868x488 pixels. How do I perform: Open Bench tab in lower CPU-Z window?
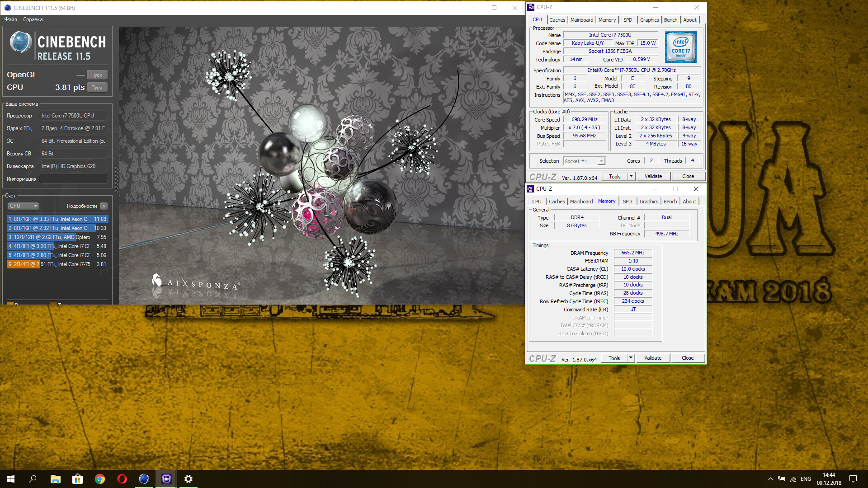click(670, 202)
